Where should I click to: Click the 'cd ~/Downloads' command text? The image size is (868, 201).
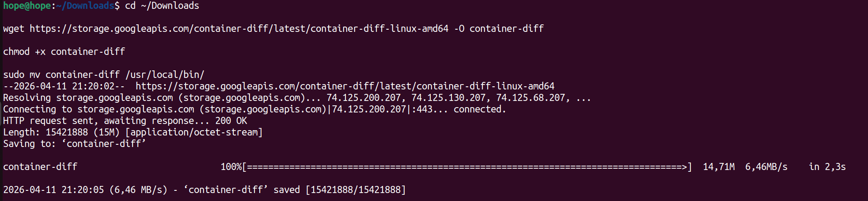(x=162, y=6)
